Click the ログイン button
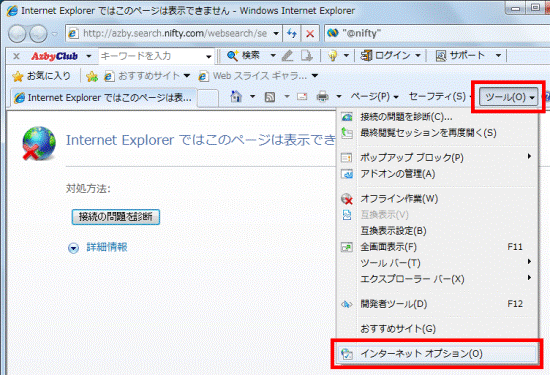 tap(386, 55)
